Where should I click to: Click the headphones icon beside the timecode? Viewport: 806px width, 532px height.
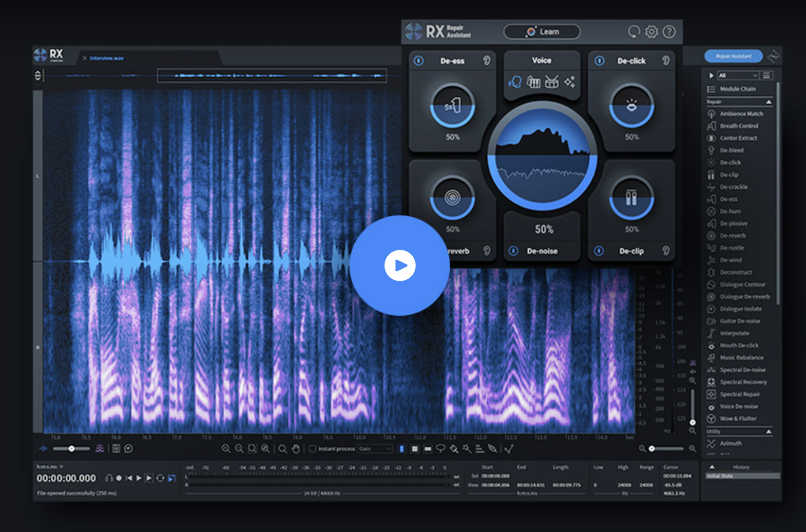(x=109, y=478)
